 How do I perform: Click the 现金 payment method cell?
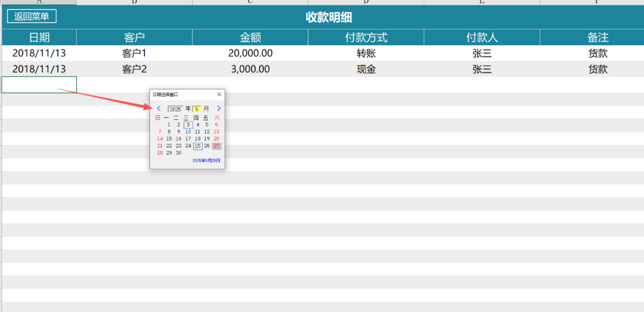pyautogui.click(x=366, y=69)
